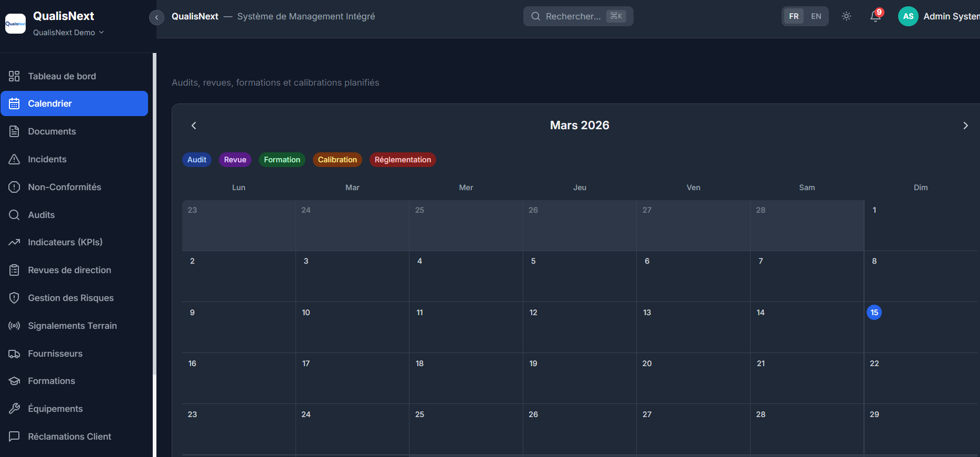Select today's date 15 in calendar
980x457 pixels.
874,313
